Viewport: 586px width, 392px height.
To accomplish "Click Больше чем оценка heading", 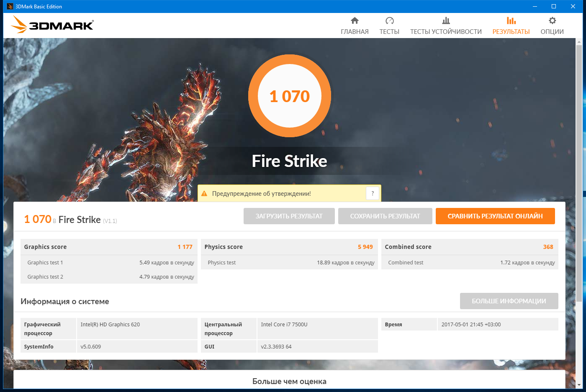I will click(x=289, y=382).
